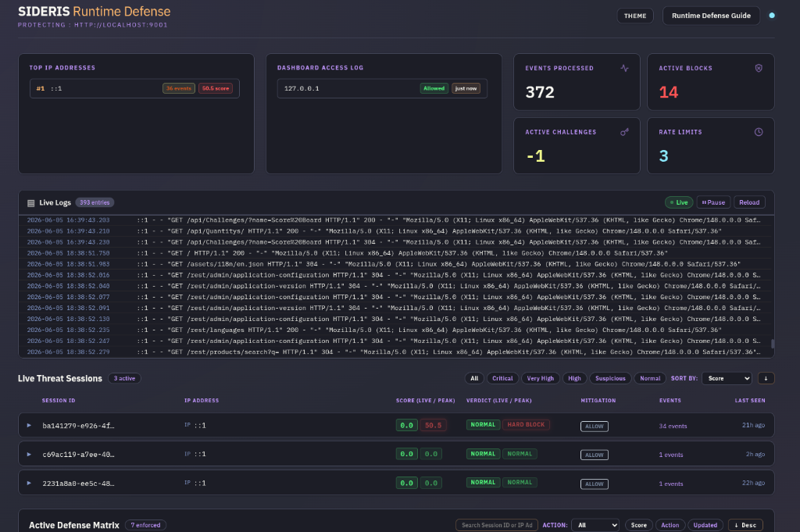Click the '36 events' badge in Top IP

pyautogui.click(x=179, y=88)
